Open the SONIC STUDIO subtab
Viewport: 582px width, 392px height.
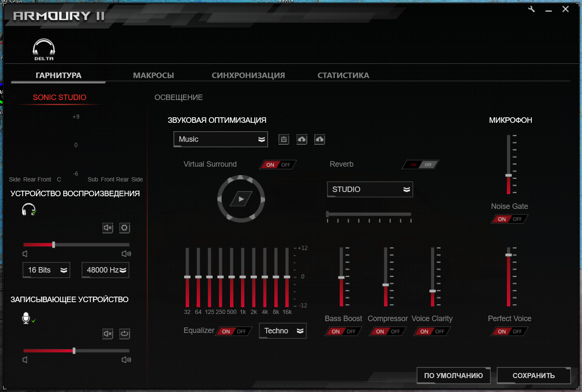point(60,97)
